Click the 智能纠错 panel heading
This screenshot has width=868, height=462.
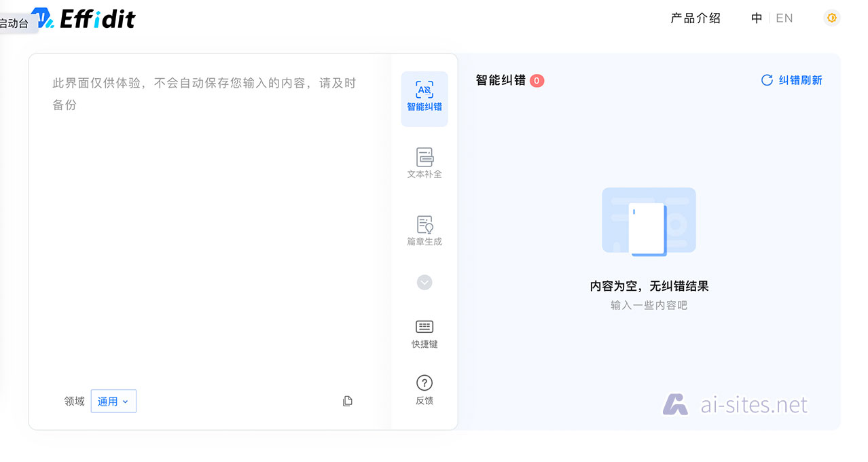pyautogui.click(x=501, y=80)
